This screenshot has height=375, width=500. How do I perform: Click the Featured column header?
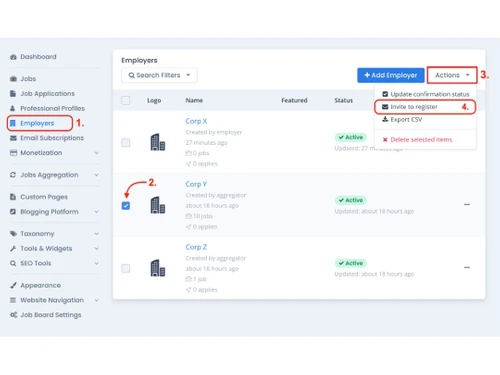click(294, 100)
